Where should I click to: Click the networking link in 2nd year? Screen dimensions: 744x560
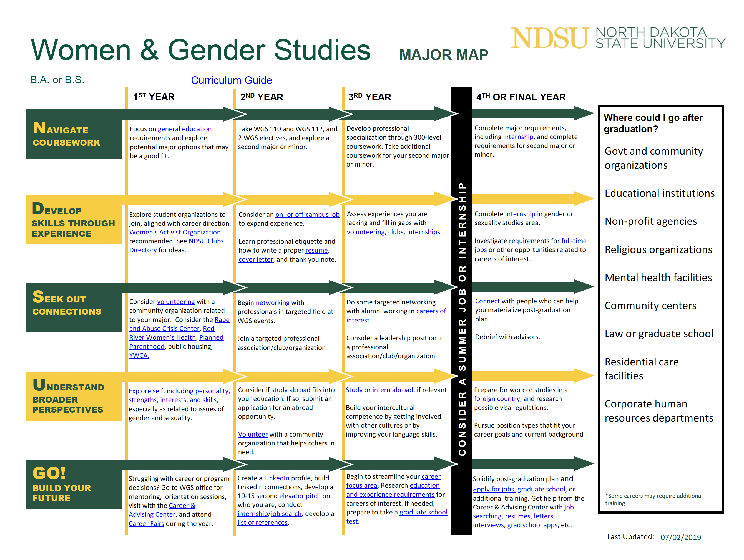(272, 303)
